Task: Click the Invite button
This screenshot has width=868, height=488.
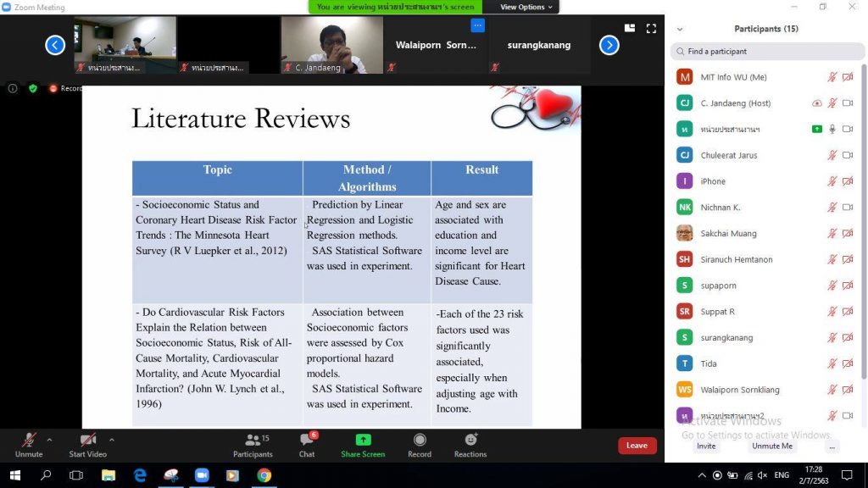Action: coord(706,446)
